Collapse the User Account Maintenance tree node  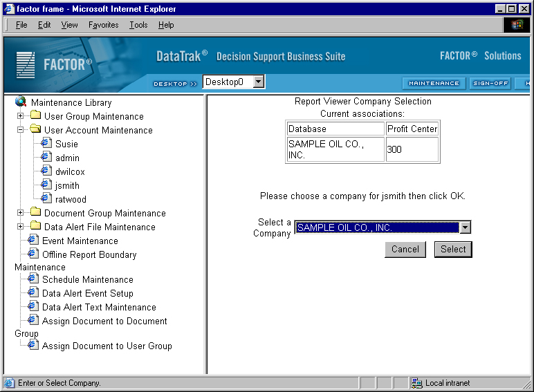click(21, 130)
